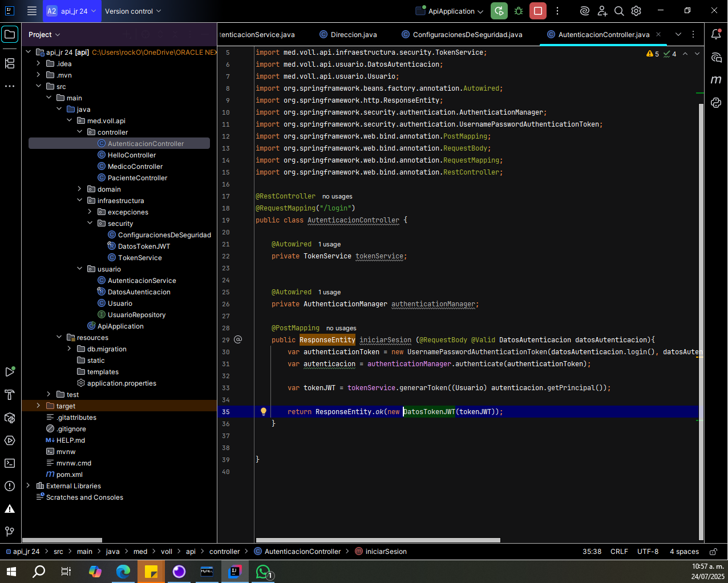The image size is (728, 583).
Task: Click the gutter endpoint icon on line 29
Action: point(238,339)
